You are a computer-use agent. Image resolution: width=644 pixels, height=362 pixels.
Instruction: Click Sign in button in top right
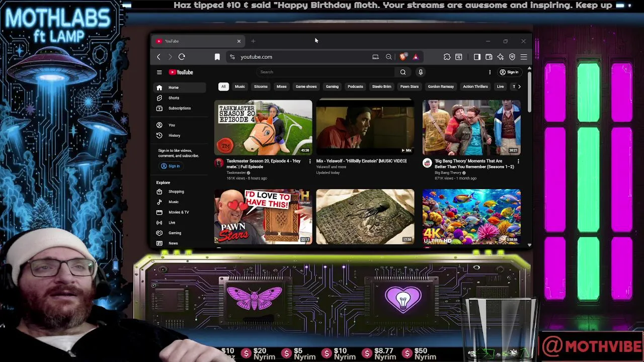pos(509,72)
